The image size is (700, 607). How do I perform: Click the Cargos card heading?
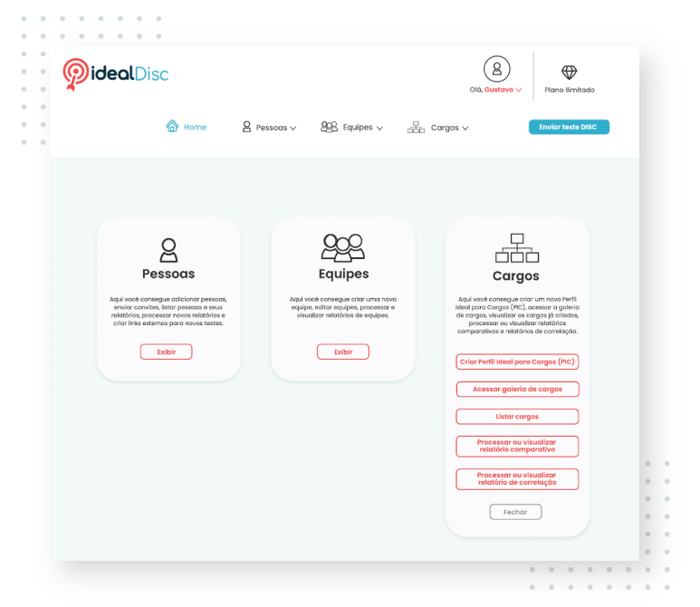[515, 276]
